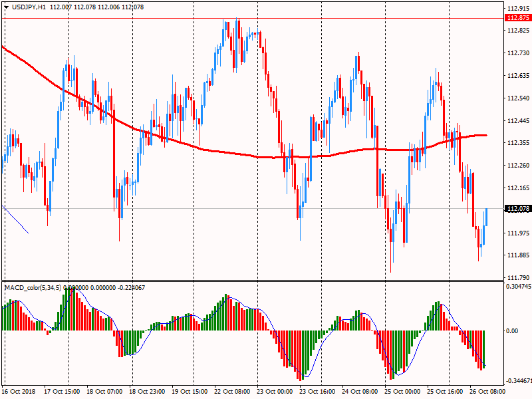The image size is (532, 399).
Task: Select the MACD_color(5,34,5) indicator label
Action: click(33, 288)
